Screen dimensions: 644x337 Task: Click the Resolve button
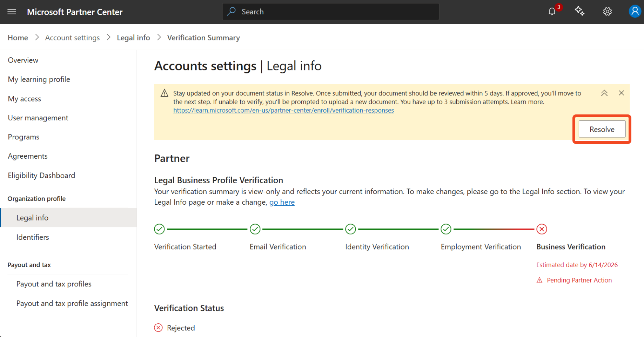(602, 129)
